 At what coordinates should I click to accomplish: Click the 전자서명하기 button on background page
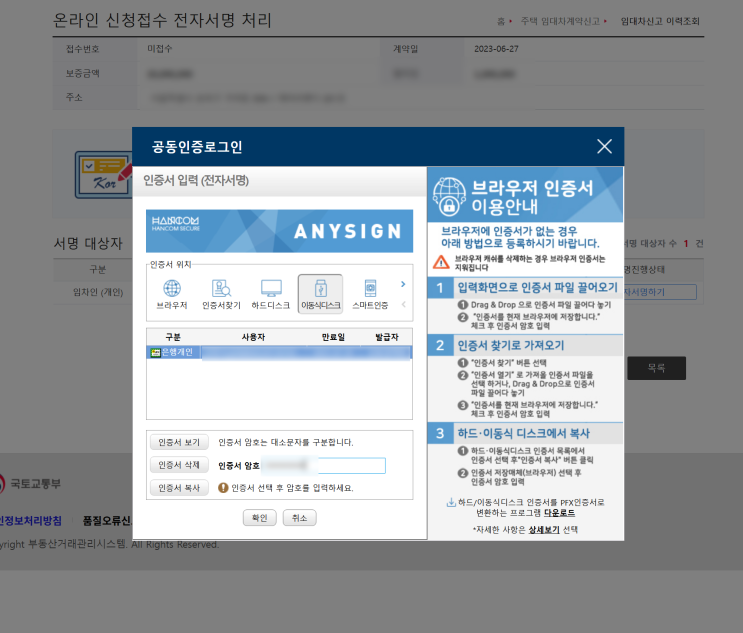point(660,292)
